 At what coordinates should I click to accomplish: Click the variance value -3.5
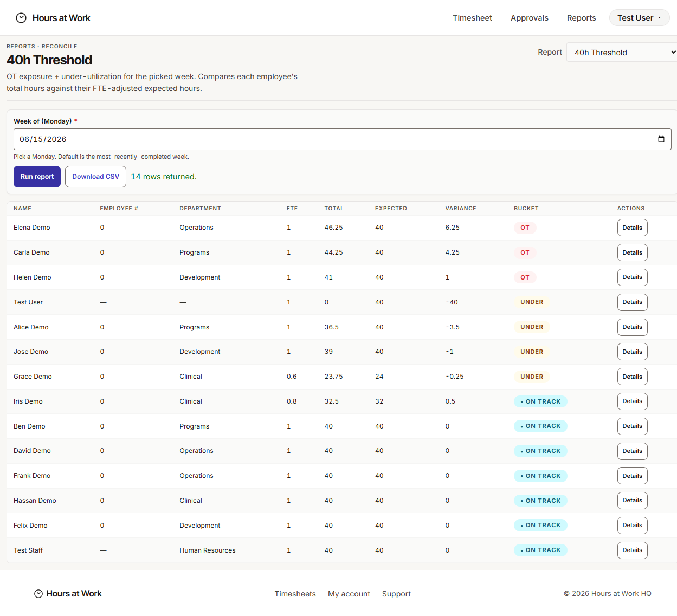tap(453, 327)
